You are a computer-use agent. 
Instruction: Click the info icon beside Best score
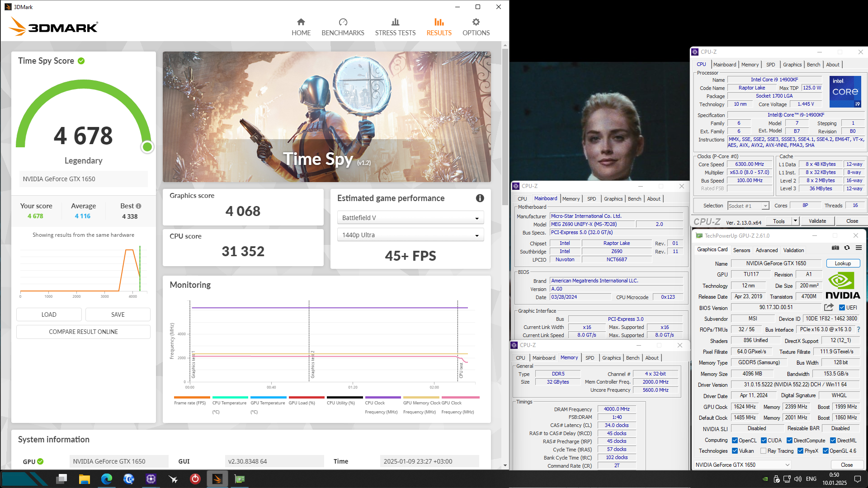point(138,206)
